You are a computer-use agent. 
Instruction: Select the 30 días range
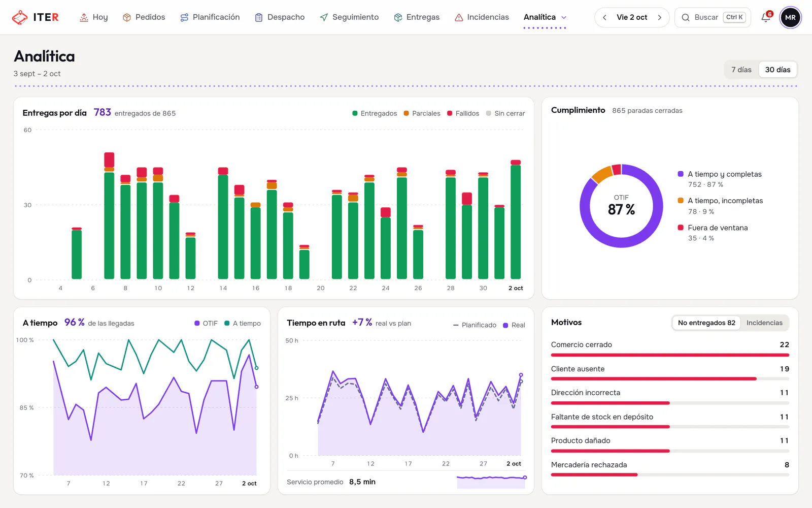(x=777, y=70)
